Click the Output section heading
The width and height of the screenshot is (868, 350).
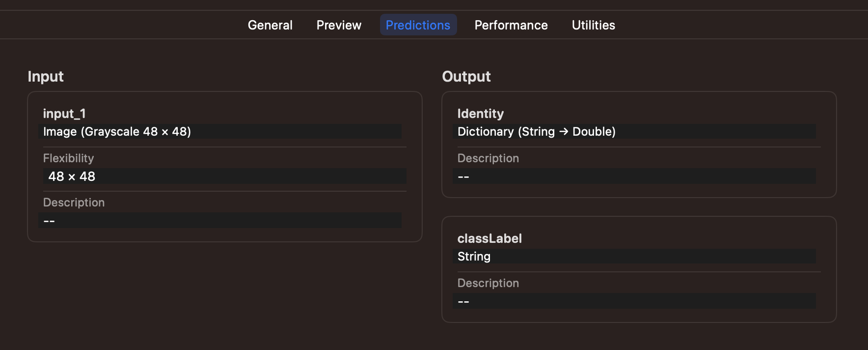click(x=466, y=77)
